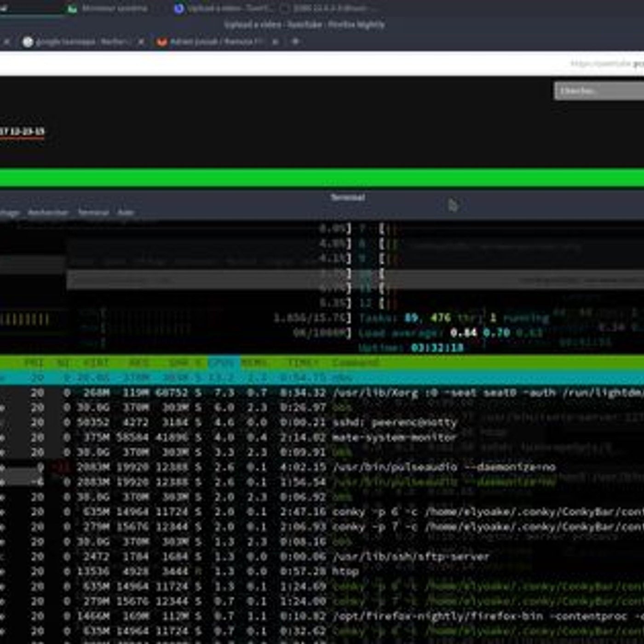Click the orange favicon of the Admin browser tab
The image size is (644, 644).
(x=161, y=42)
